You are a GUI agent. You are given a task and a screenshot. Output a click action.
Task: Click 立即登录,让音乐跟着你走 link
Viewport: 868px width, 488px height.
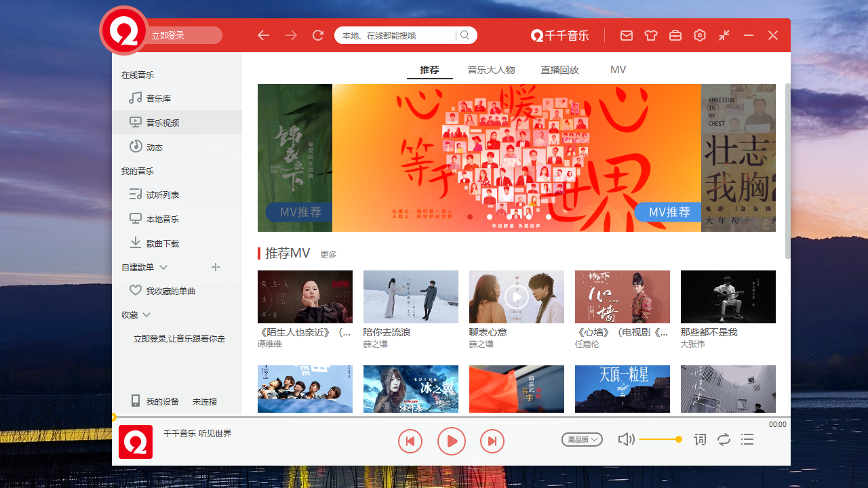click(x=179, y=338)
